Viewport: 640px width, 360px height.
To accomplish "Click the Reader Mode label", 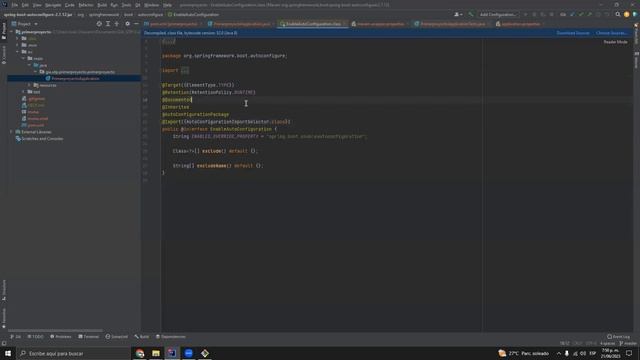I will click(x=615, y=42).
